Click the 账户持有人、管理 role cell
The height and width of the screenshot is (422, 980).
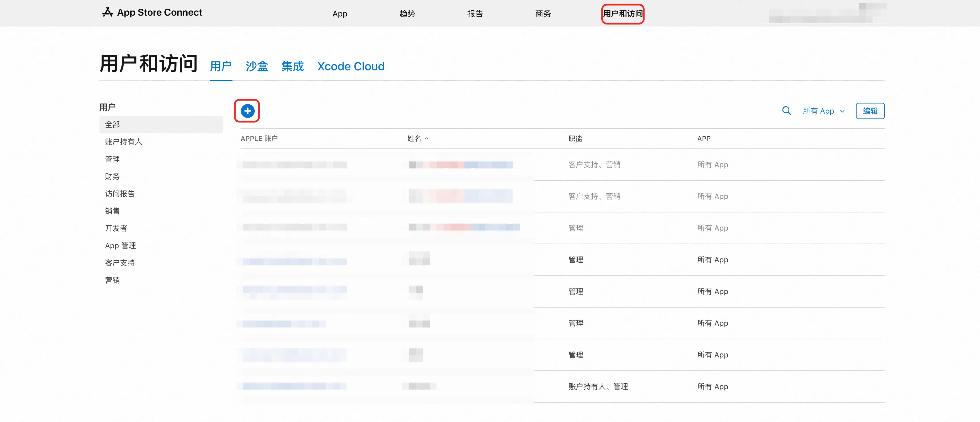click(598, 387)
